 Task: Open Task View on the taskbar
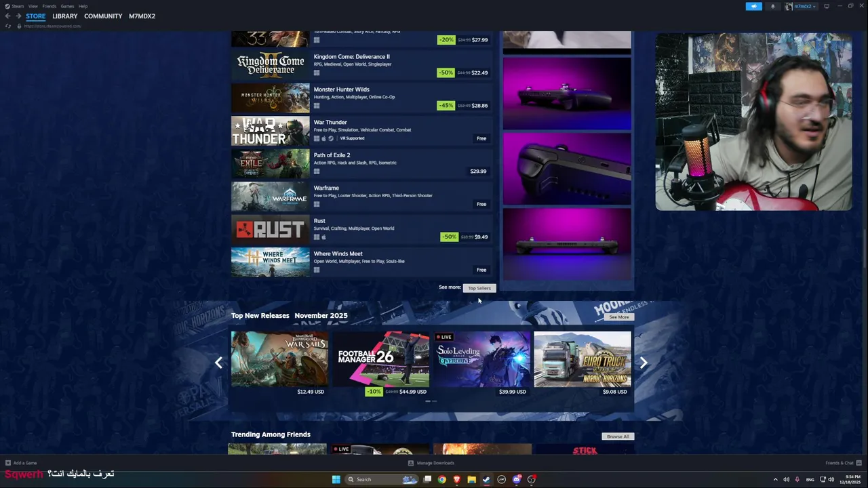pyautogui.click(x=427, y=479)
